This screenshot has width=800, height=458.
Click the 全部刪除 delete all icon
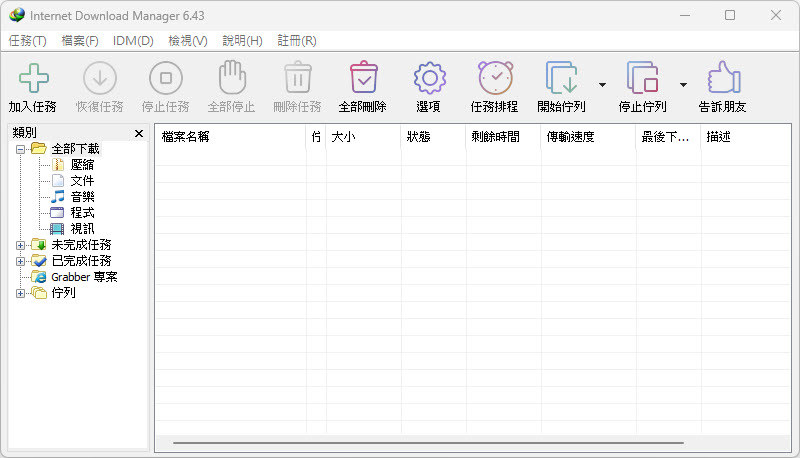[x=363, y=78]
